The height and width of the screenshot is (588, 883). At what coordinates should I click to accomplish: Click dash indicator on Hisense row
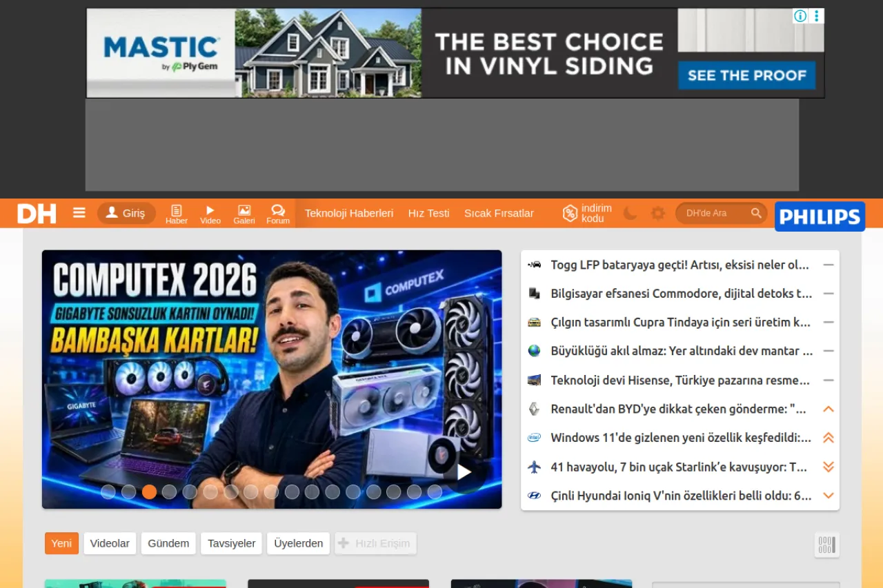click(x=829, y=381)
